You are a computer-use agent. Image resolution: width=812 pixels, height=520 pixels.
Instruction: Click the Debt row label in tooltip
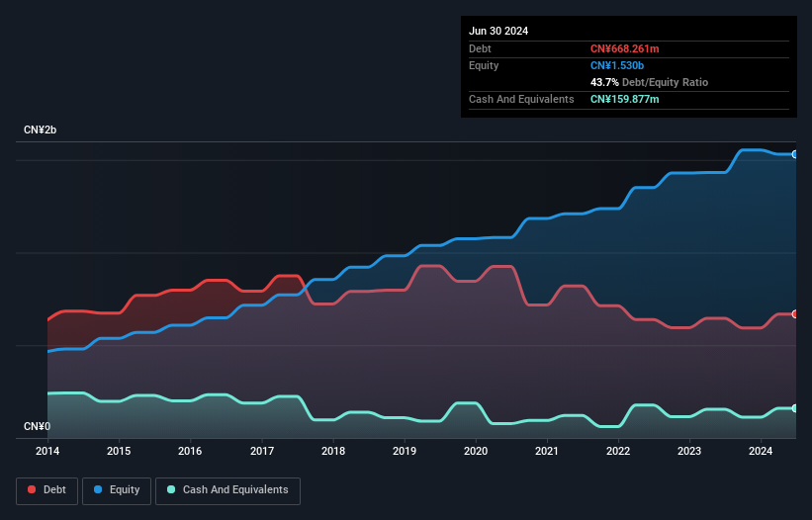pos(480,48)
